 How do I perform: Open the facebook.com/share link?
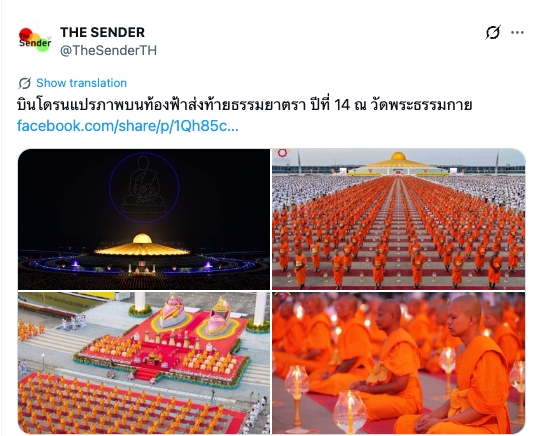coord(128,126)
